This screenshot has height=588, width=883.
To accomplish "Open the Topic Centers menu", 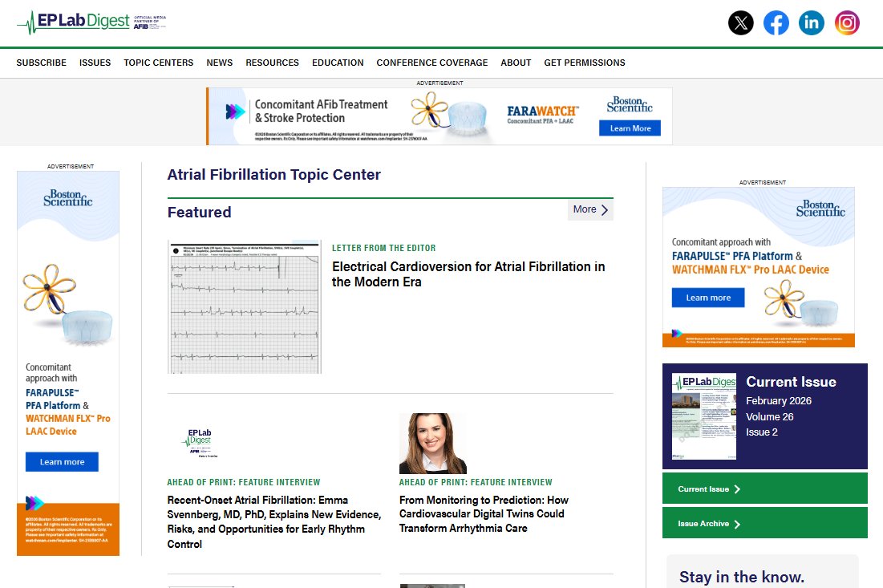I will click(x=158, y=63).
